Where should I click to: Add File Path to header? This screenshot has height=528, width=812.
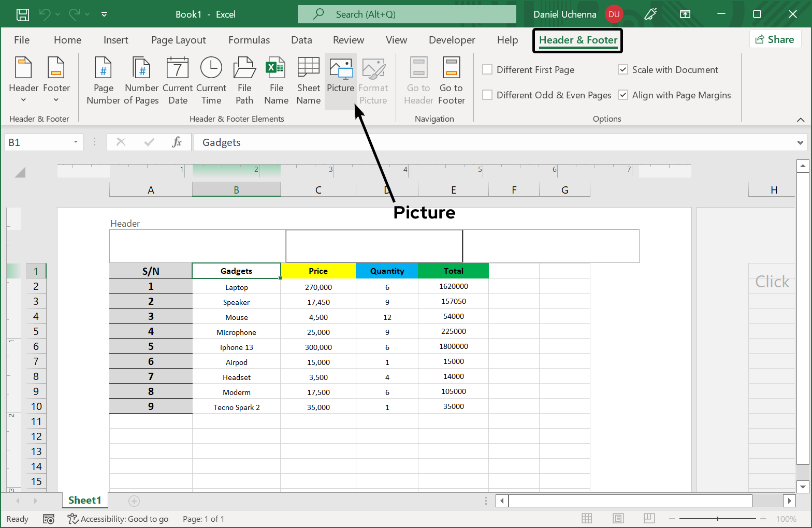pos(244,81)
